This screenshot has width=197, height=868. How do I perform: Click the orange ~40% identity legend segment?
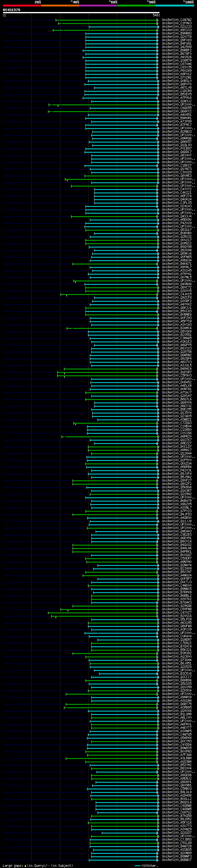(60, 6)
